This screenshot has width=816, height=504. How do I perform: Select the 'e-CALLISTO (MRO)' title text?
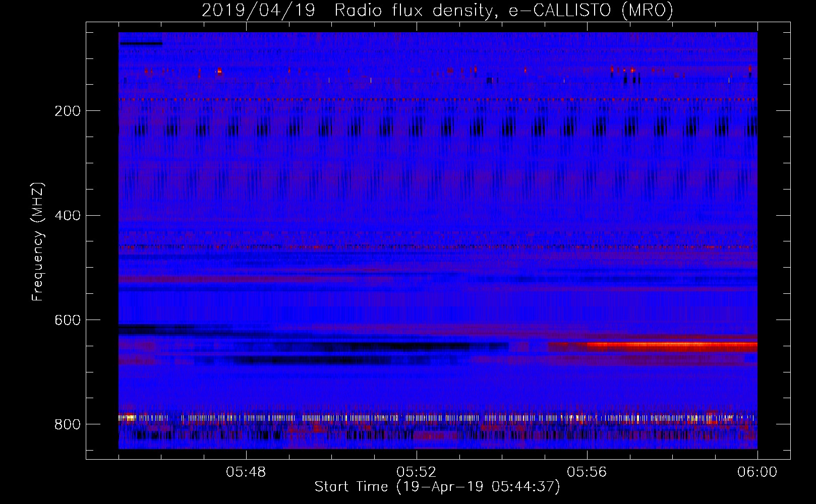(x=591, y=11)
